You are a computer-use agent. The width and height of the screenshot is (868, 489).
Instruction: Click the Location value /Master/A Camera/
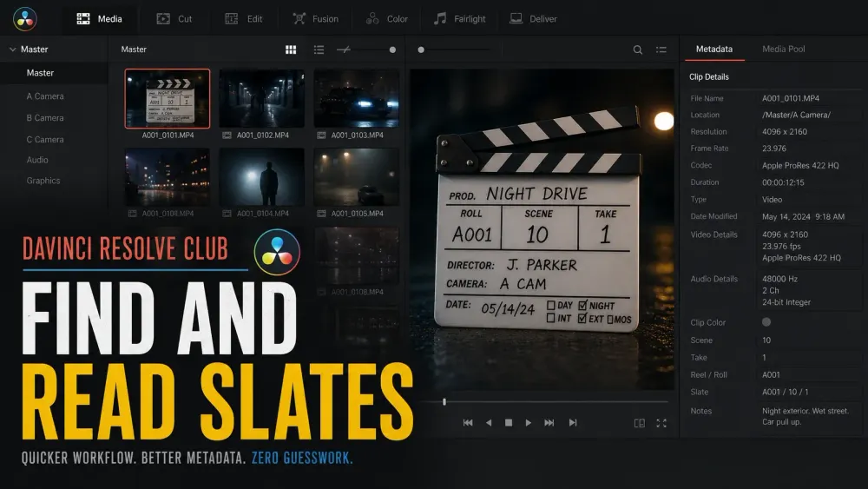(796, 115)
